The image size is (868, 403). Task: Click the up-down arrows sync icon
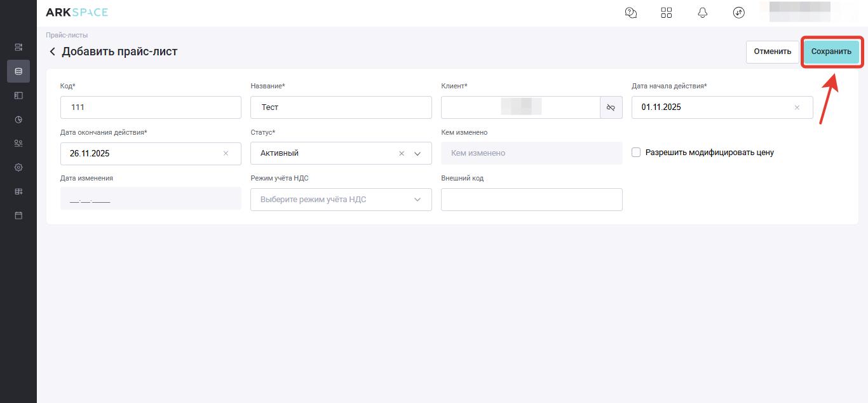point(738,13)
